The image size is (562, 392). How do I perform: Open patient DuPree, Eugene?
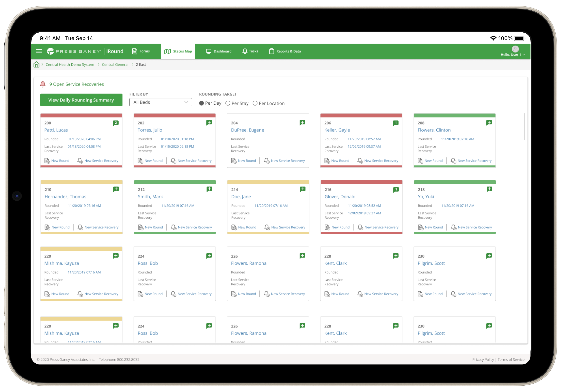click(248, 130)
